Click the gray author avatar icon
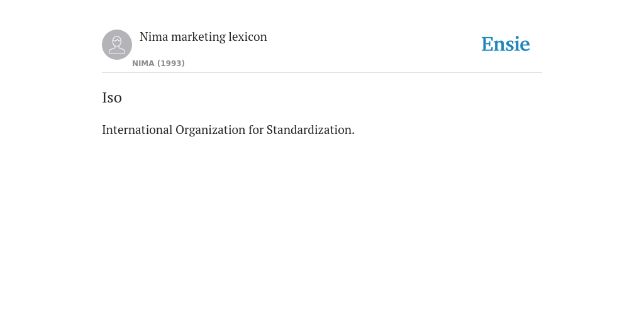This screenshot has width=644, height=322. tap(117, 45)
